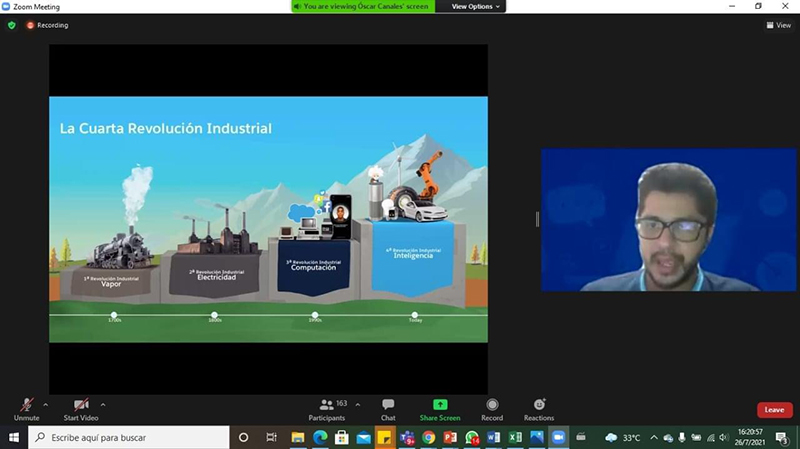Open Excel from the taskbar
This screenshot has width=800, height=449.
[515, 438]
